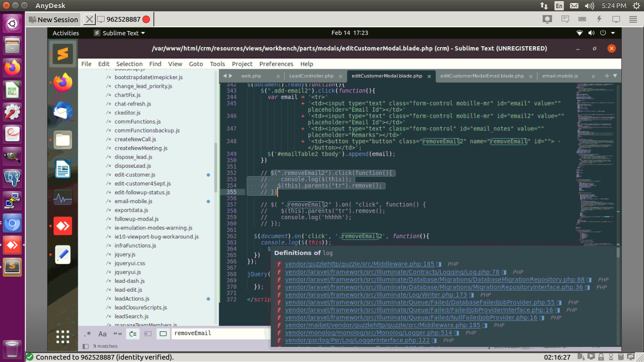Viewport: 644px width, 362px height.
Task: Toggle regular expression search in find bar
Action: pyautogui.click(x=87, y=334)
